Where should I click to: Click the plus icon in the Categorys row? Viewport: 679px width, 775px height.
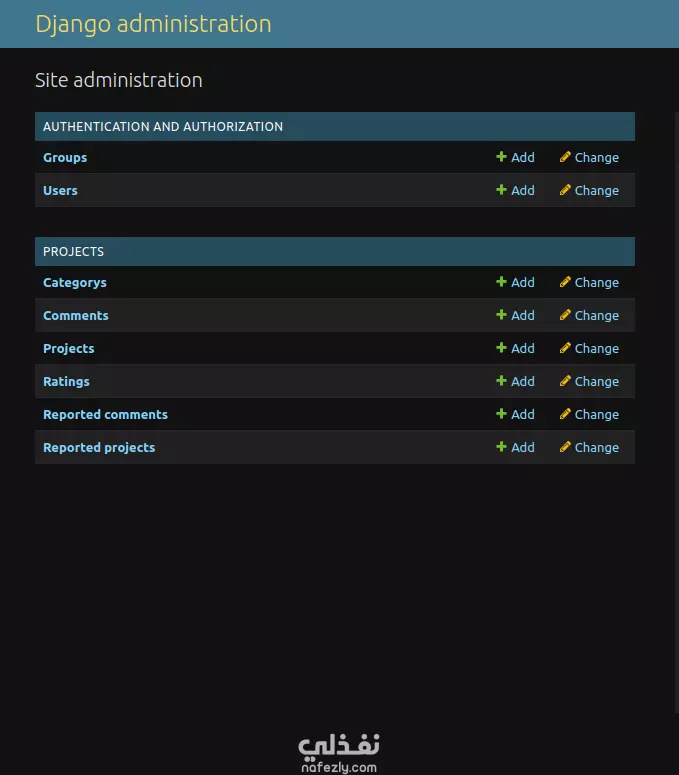click(501, 282)
